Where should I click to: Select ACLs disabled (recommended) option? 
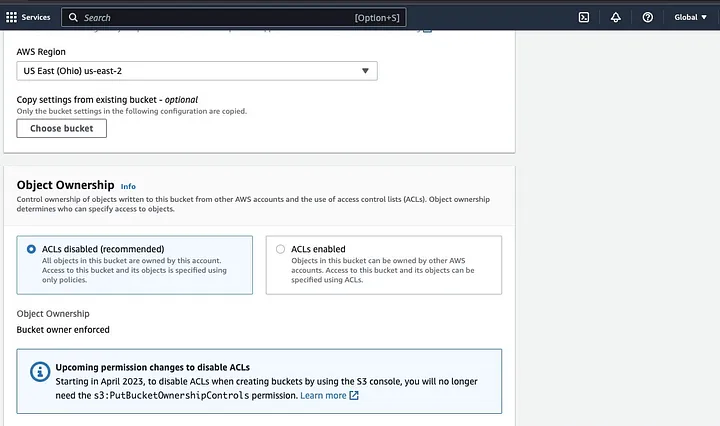click(32, 249)
